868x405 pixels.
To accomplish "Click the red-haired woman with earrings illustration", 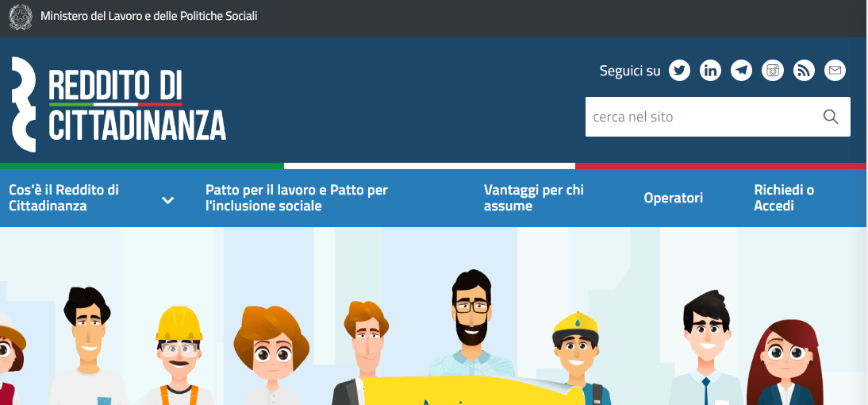I will click(785, 362).
